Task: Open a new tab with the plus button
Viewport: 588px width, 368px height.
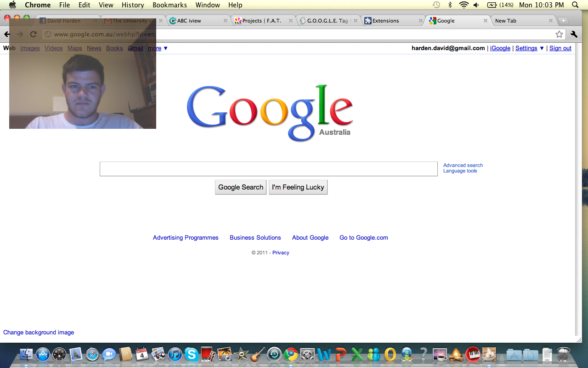Action: point(564,21)
